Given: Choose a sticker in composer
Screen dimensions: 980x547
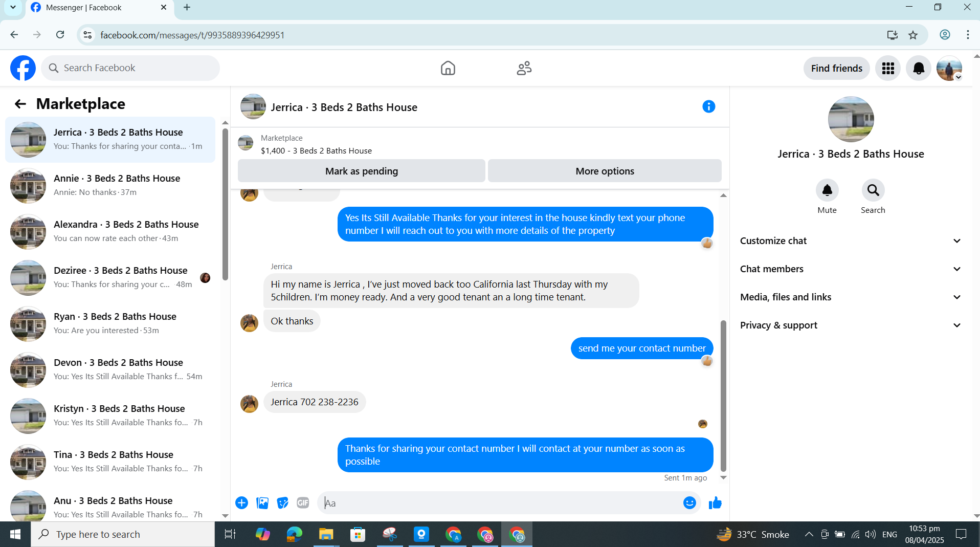Looking at the screenshot, I should point(282,503).
